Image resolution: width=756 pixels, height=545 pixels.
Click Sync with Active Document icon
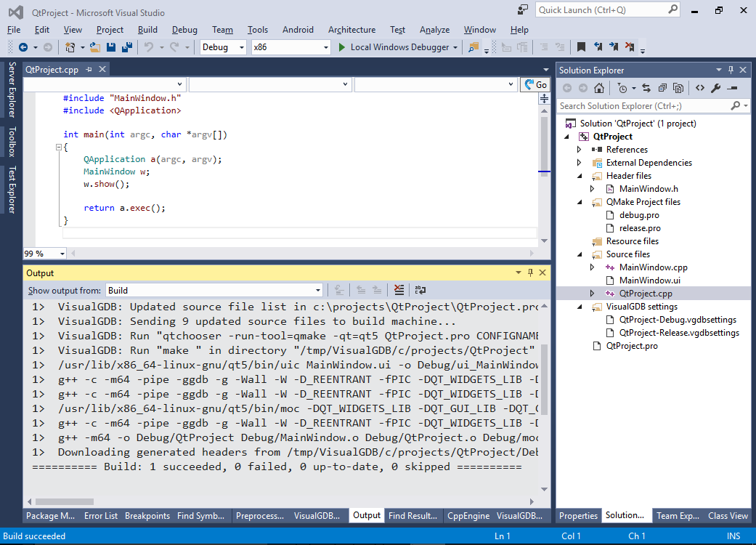point(646,88)
